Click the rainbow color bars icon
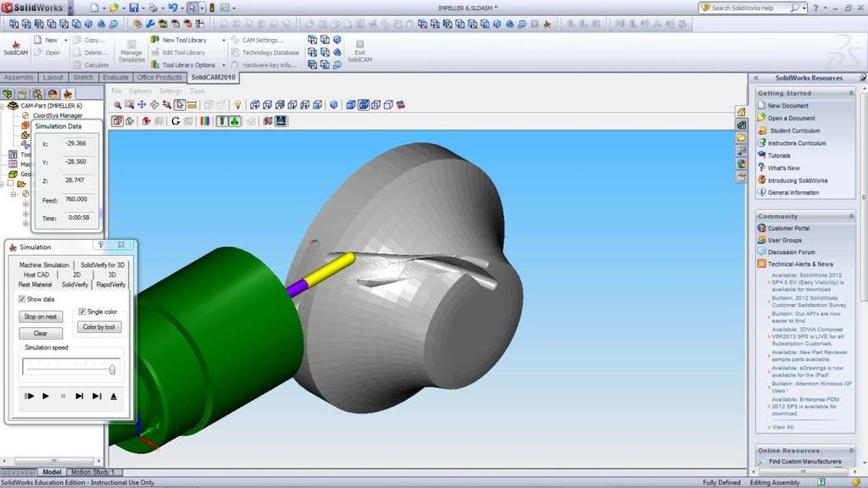868x488 pixels. tap(205, 121)
